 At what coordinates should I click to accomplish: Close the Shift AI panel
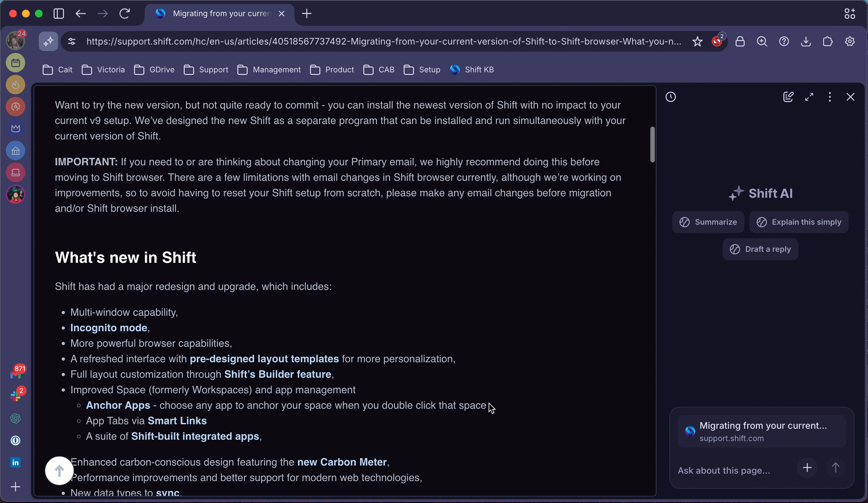tap(851, 97)
